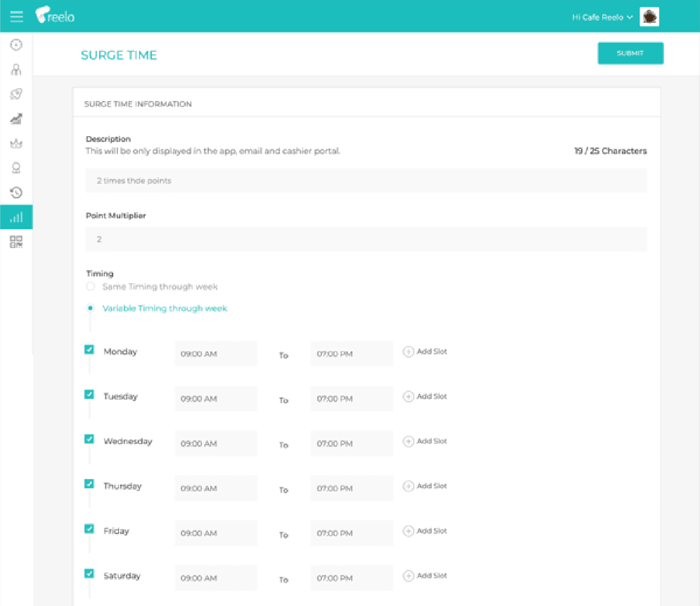Uncheck the Monday checkbox
This screenshot has height=606, width=700.
(x=90, y=350)
